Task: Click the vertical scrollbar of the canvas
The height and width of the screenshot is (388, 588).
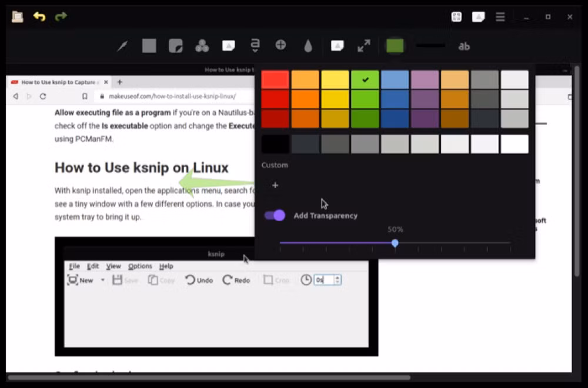Action: pyautogui.click(x=577, y=171)
